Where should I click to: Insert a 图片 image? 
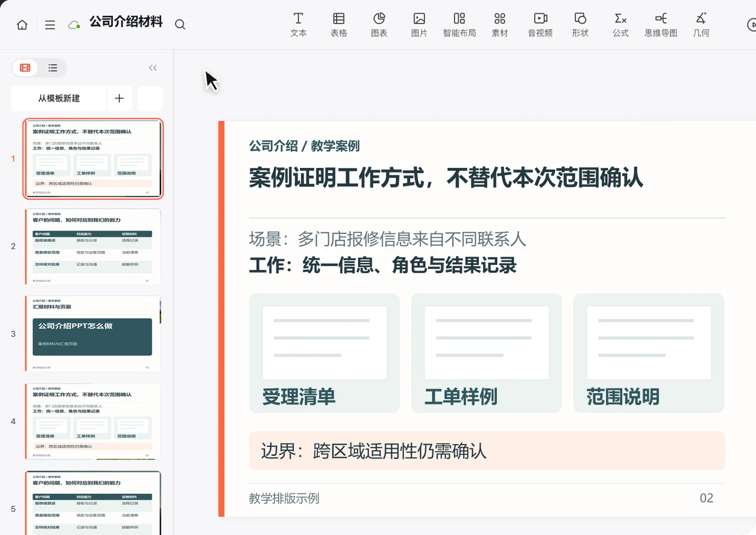[419, 25]
